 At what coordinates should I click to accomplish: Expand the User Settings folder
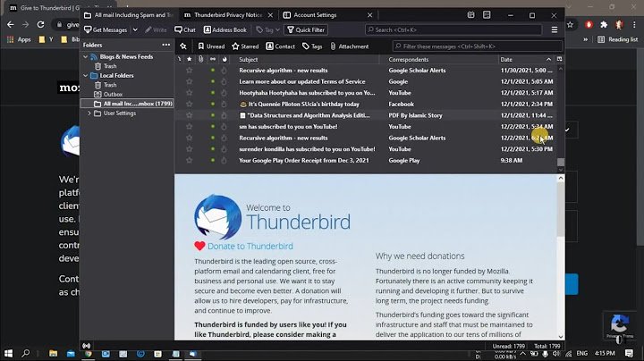pos(89,113)
